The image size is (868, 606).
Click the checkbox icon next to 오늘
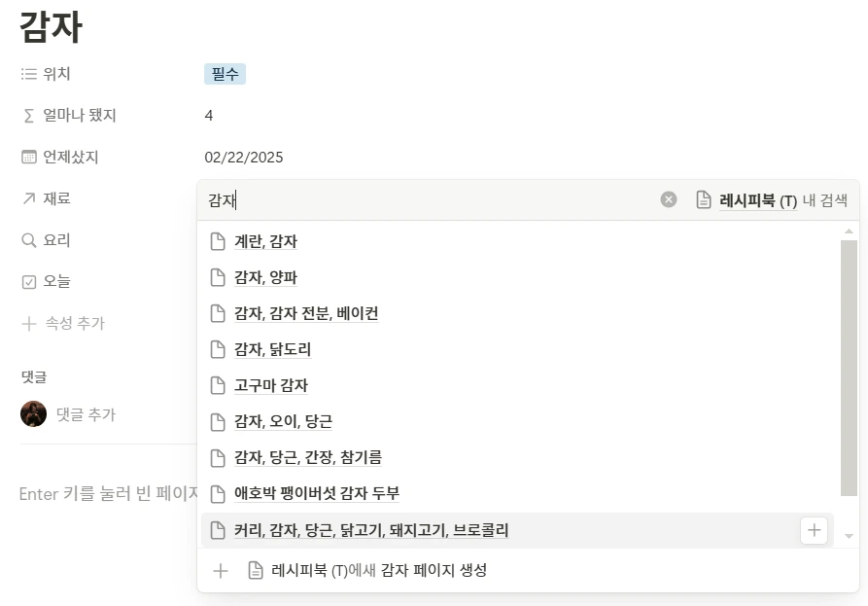point(29,281)
